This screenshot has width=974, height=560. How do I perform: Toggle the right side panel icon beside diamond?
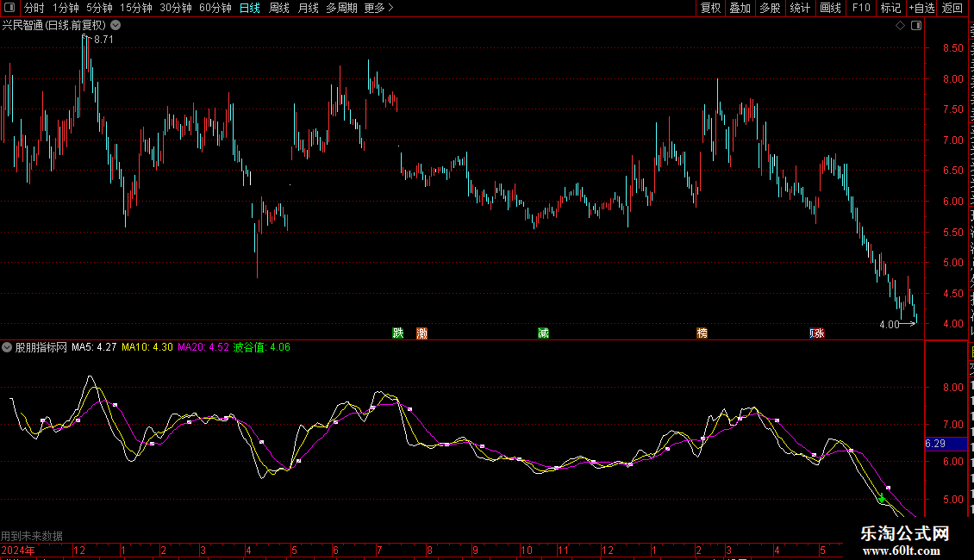coord(916,26)
